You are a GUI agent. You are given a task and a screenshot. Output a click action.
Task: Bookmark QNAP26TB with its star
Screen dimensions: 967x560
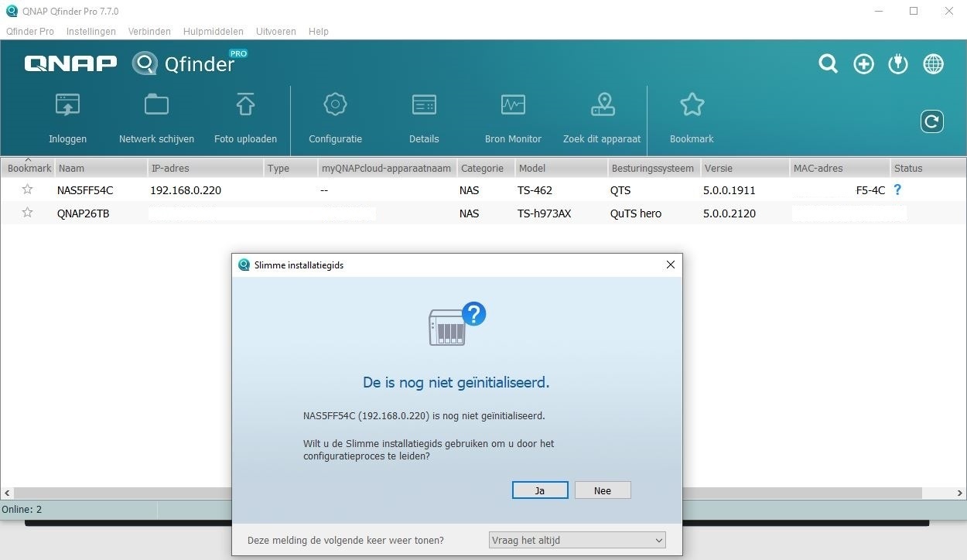click(28, 213)
